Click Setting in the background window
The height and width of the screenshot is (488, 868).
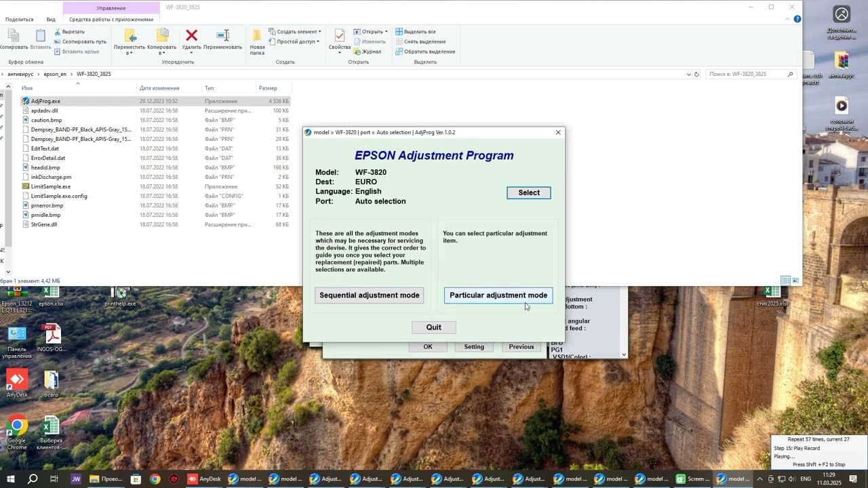[x=474, y=347]
